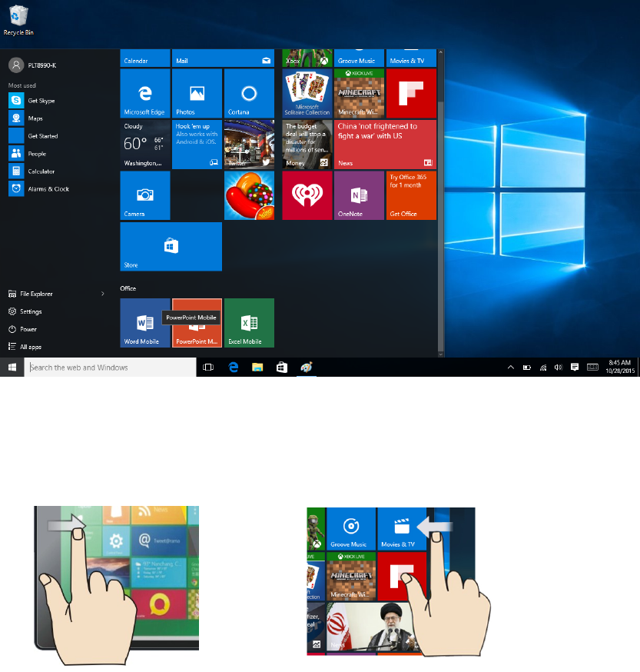Viewport: 640px width, 672px height.
Task: Open Task View on the taskbar
Action: (208, 368)
